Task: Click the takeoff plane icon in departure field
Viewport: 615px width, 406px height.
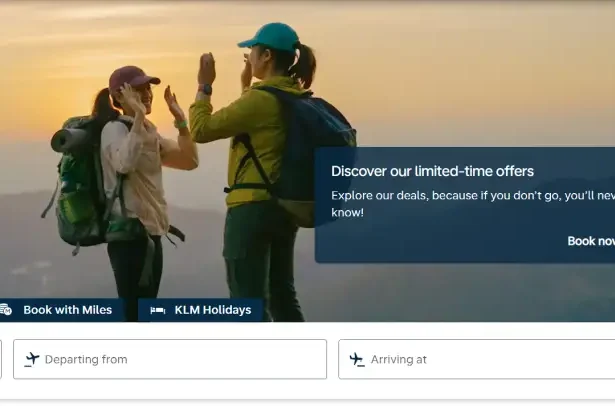Action: point(32,359)
